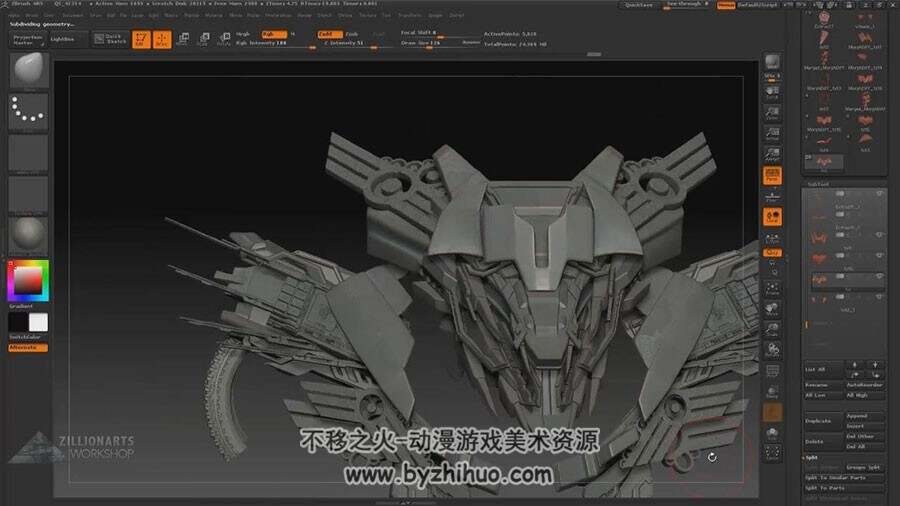Click the Delete SubTool button

point(823,441)
